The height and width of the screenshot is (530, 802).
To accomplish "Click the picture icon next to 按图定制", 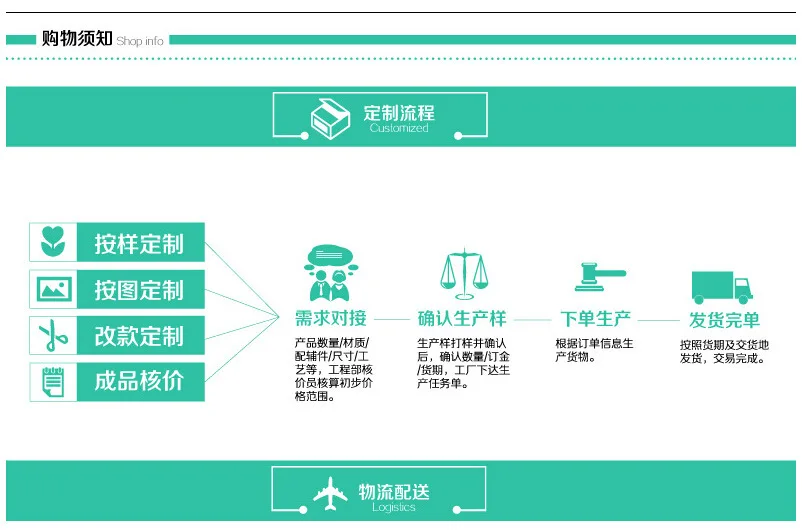I will [54, 289].
